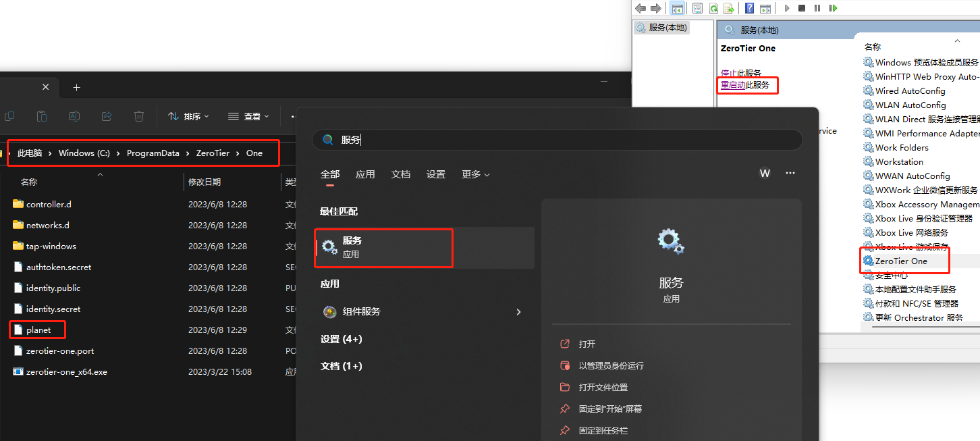Screen dimensions: 980x441
Task: Pause the service with the pause icon
Action: (x=817, y=7)
